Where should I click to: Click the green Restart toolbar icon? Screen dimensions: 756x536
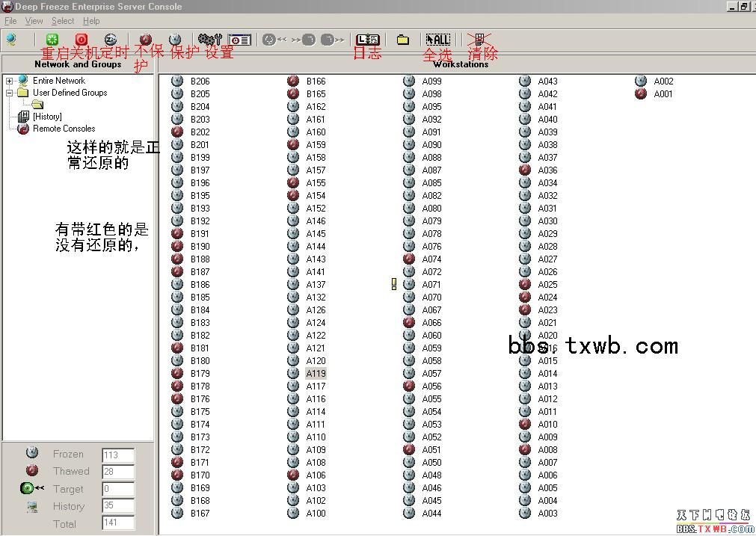click(x=52, y=40)
